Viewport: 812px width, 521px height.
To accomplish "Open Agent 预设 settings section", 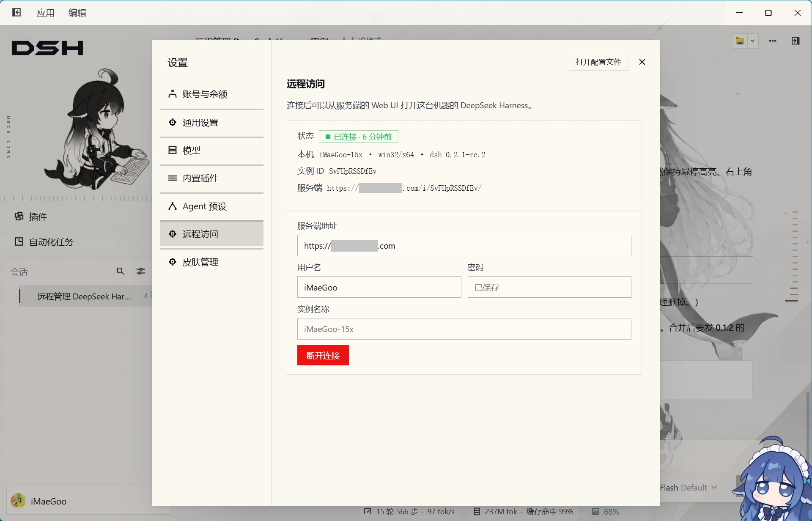I will coord(211,206).
